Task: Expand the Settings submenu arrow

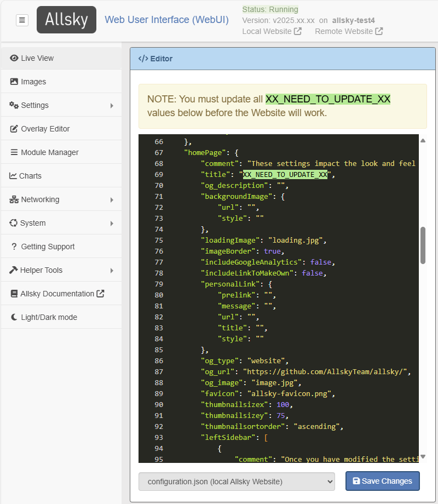Action: point(112,105)
